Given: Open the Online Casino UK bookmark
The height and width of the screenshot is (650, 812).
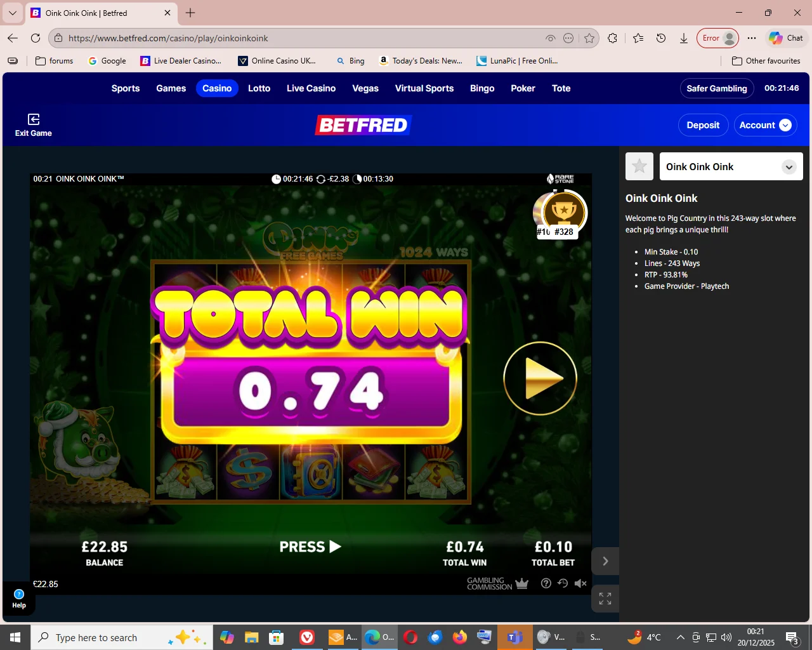Looking at the screenshot, I should coord(277,61).
